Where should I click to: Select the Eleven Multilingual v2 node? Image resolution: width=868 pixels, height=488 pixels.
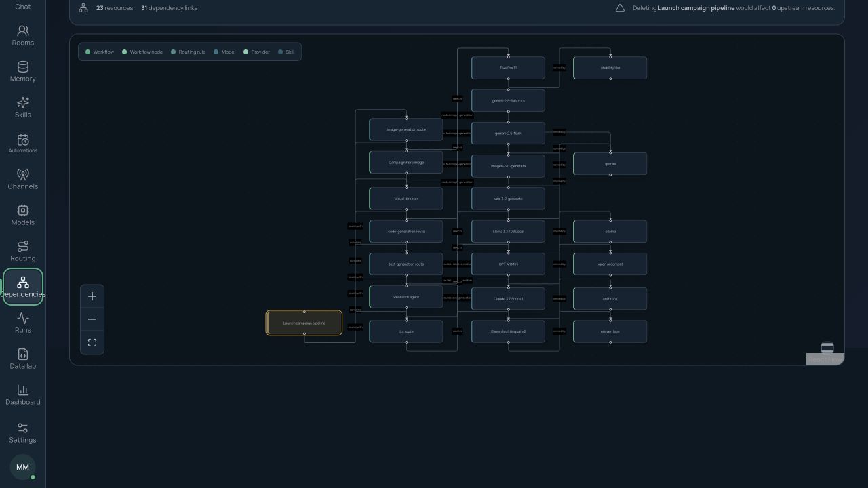point(508,331)
